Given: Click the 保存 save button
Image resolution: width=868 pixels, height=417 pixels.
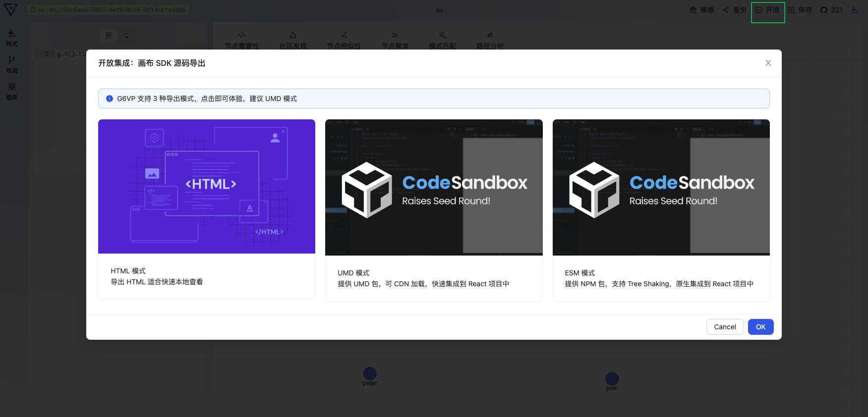Looking at the screenshot, I should point(800,10).
